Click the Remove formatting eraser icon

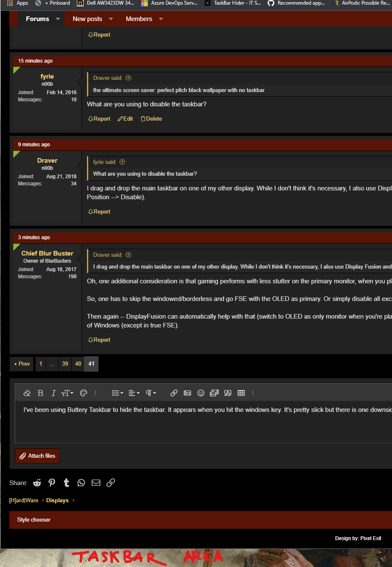(27, 393)
